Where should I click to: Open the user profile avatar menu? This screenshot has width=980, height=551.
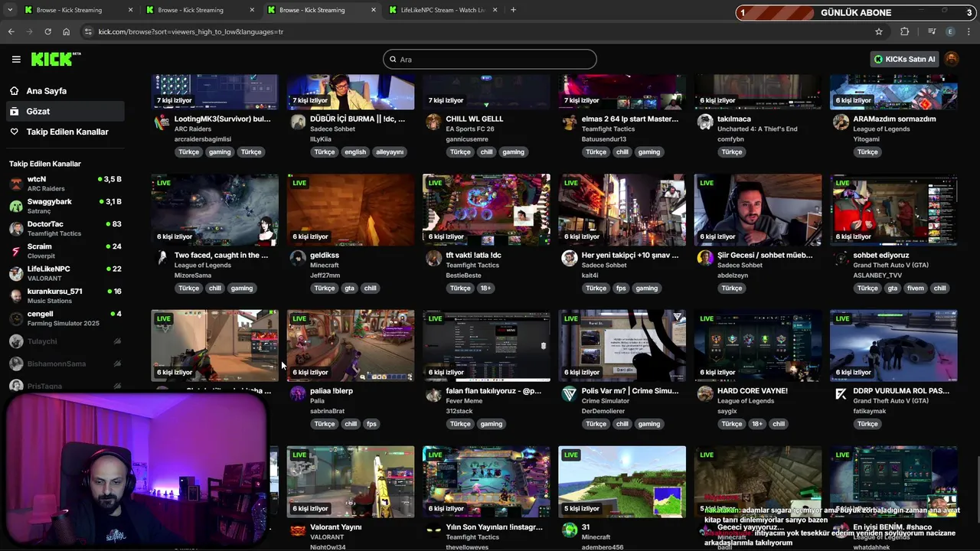(952, 59)
